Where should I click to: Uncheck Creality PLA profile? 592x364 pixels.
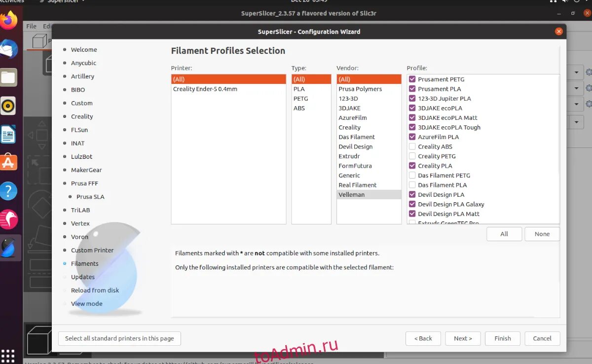(412, 166)
